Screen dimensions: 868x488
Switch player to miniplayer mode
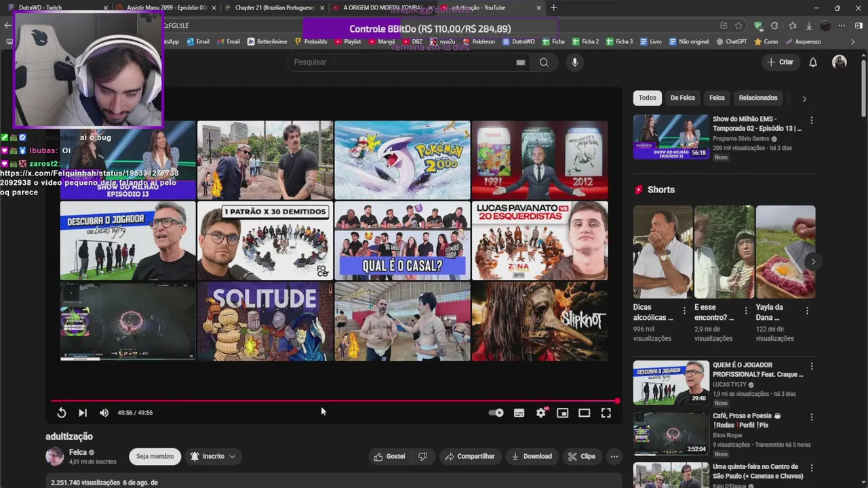click(x=562, y=413)
